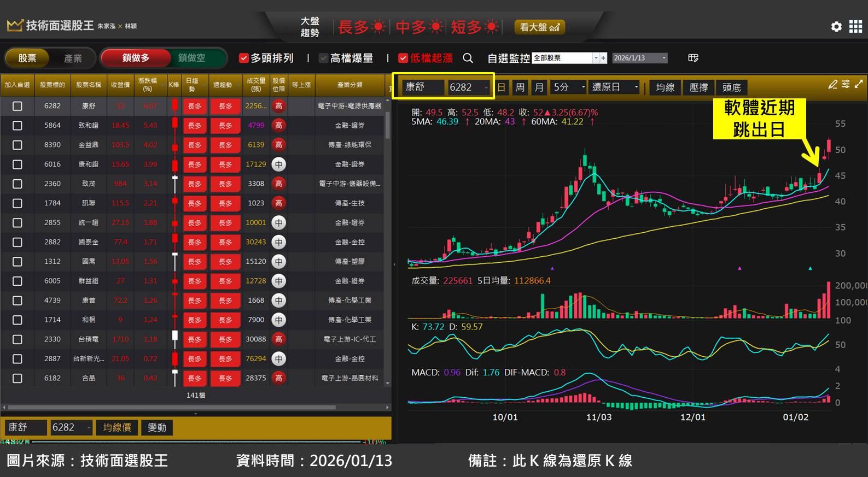
Task: Toggle the 均線 moving average button
Action: point(665,87)
